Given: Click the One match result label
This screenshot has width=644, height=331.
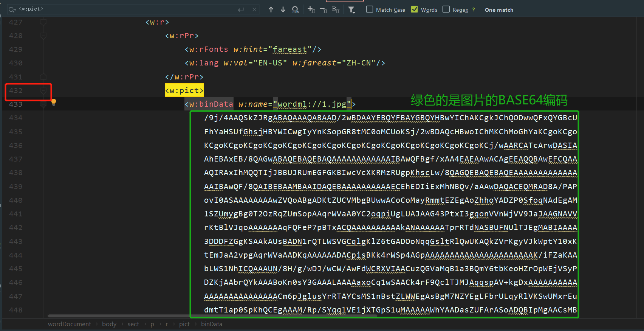Looking at the screenshot, I should pos(499,10).
